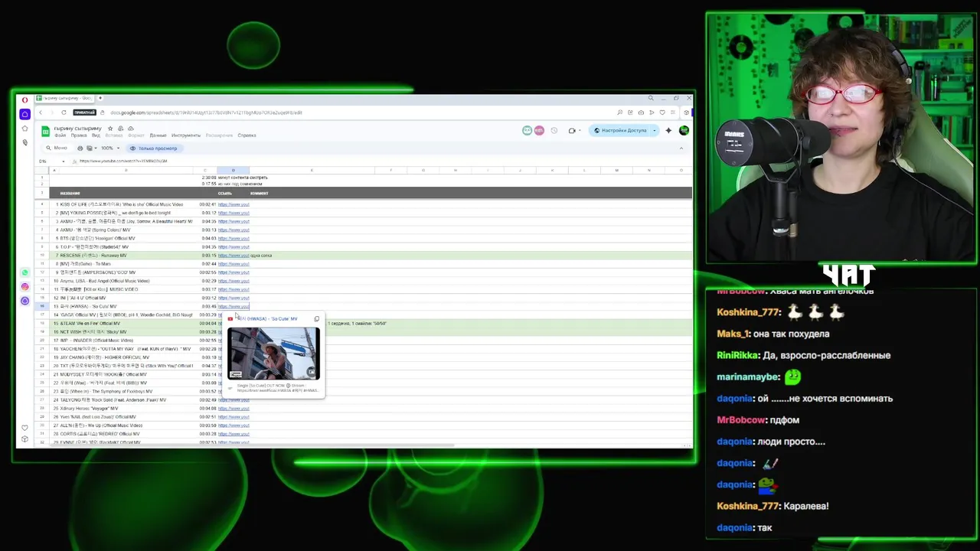
Task: Open the link for BTS Hooligan row
Action: click(234, 238)
